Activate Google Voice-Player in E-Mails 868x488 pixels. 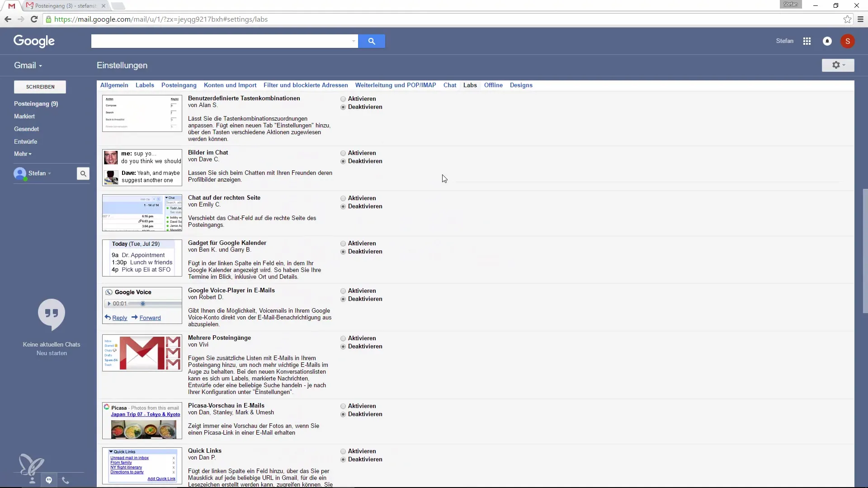[343, 291]
